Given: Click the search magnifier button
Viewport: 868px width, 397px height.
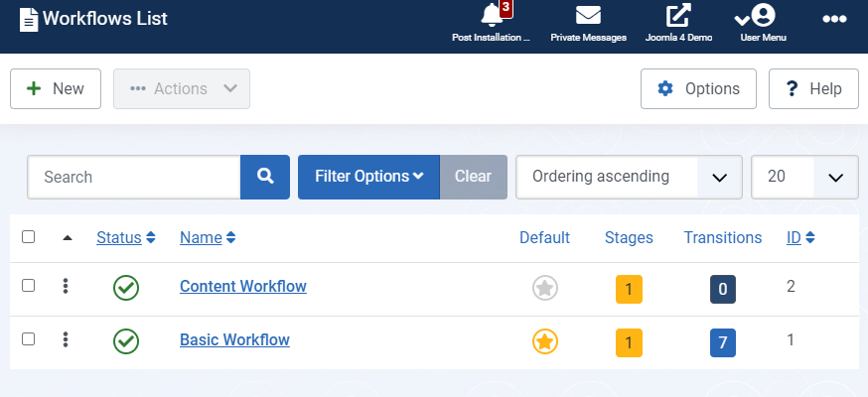Looking at the screenshot, I should [x=265, y=177].
